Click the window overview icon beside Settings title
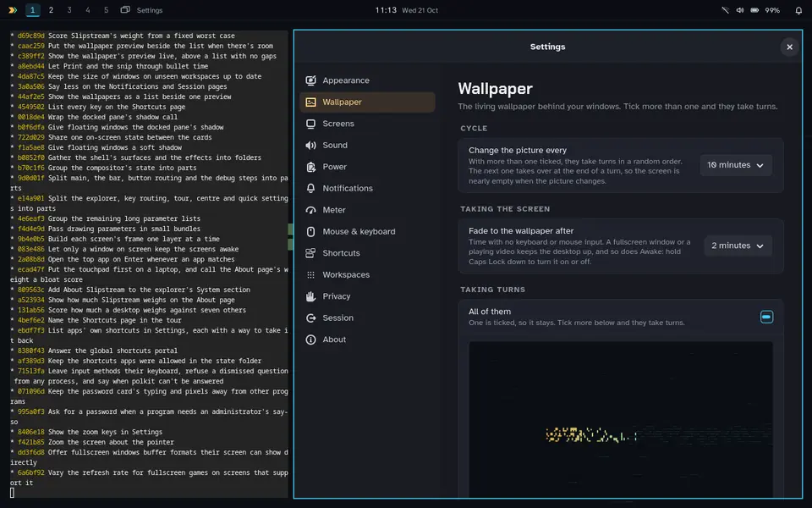The width and height of the screenshot is (812, 508). [x=125, y=10]
